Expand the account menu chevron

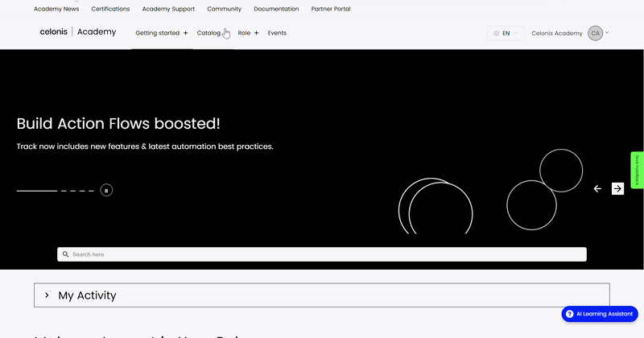pos(607,32)
